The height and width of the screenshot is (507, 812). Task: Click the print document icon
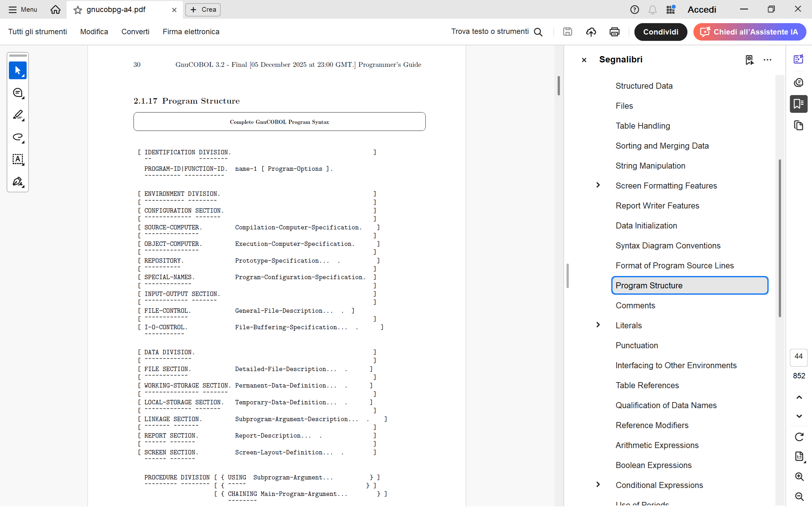point(614,32)
